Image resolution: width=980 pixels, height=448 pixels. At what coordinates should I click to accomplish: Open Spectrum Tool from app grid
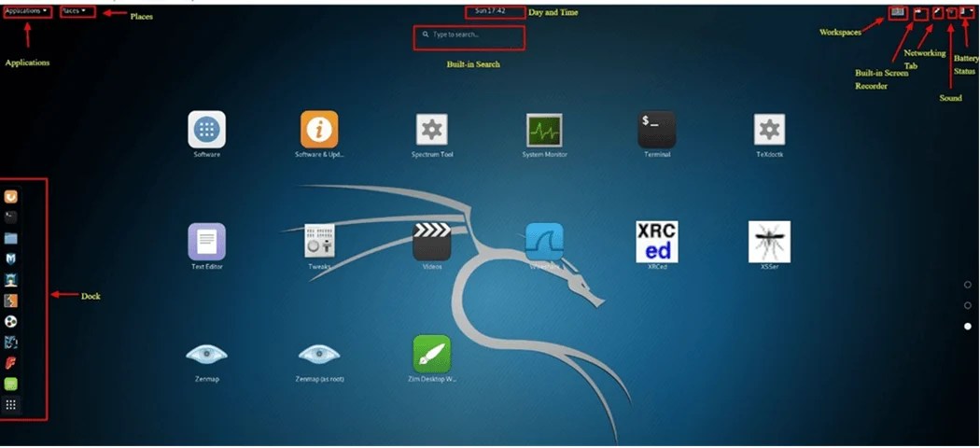point(432,130)
